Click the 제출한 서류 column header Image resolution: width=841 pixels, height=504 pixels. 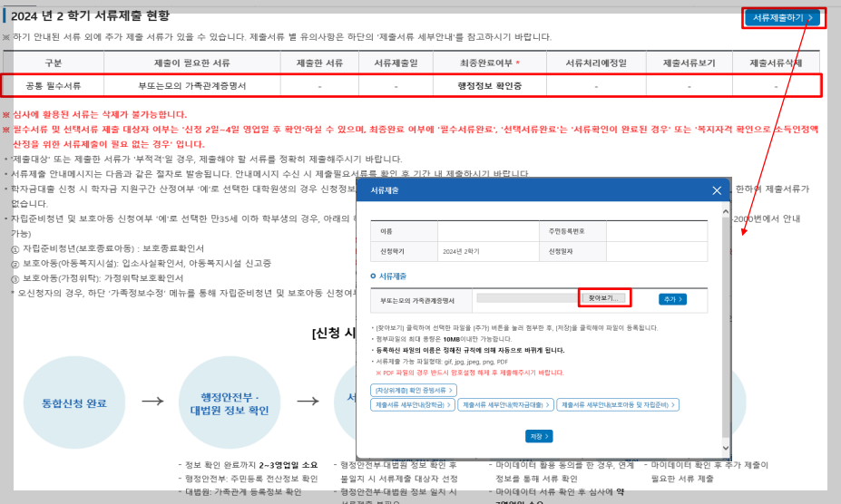click(319, 63)
